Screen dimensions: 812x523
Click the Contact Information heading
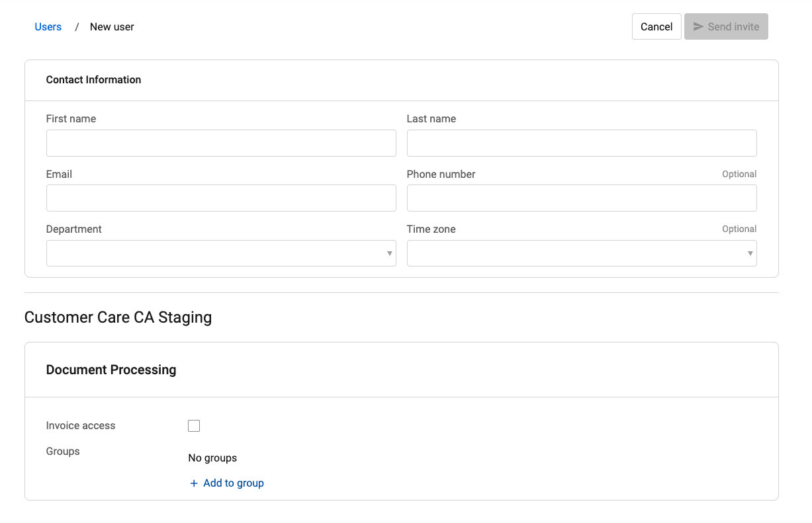tap(93, 80)
